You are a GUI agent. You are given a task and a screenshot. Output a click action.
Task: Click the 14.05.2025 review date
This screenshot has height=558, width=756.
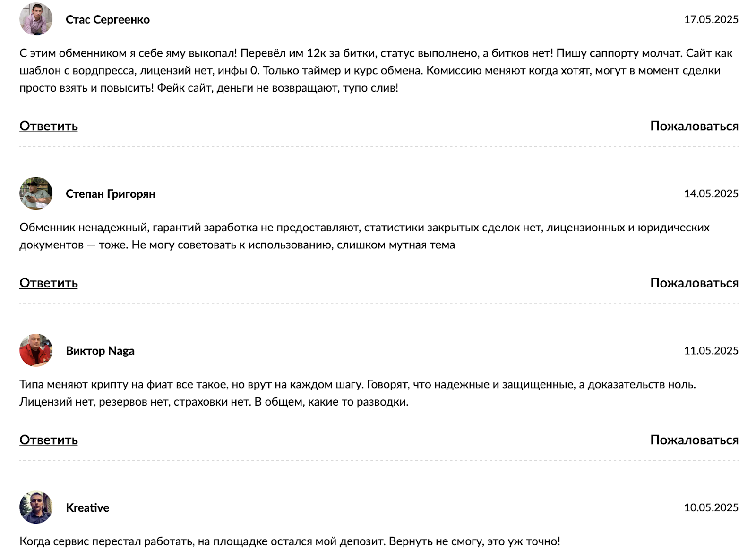(x=711, y=194)
